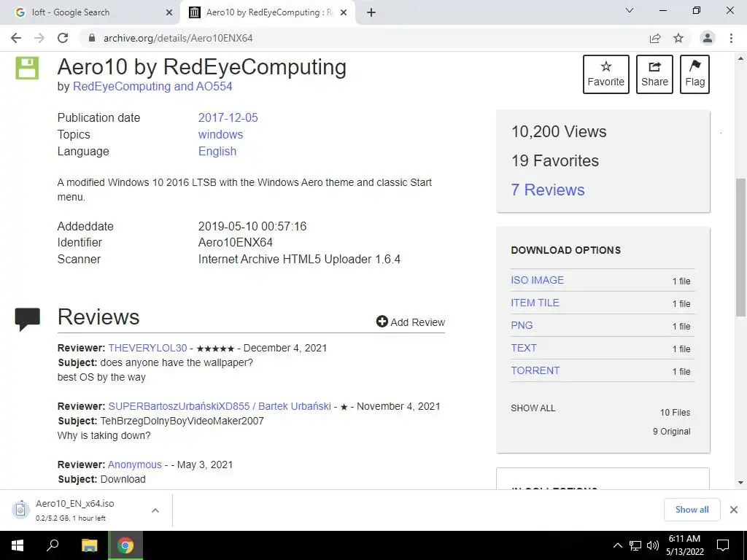
Task: Click Show all downloads
Action: click(x=692, y=510)
